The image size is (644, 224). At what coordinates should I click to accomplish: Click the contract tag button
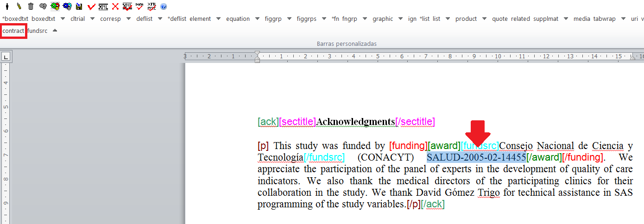click(13, 31)
